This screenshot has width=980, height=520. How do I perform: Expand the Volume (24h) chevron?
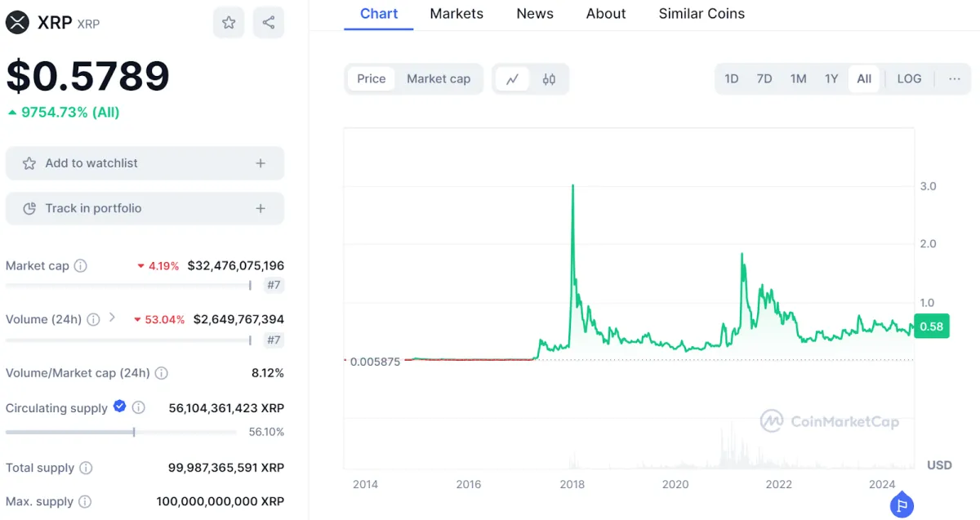(112, 318)
